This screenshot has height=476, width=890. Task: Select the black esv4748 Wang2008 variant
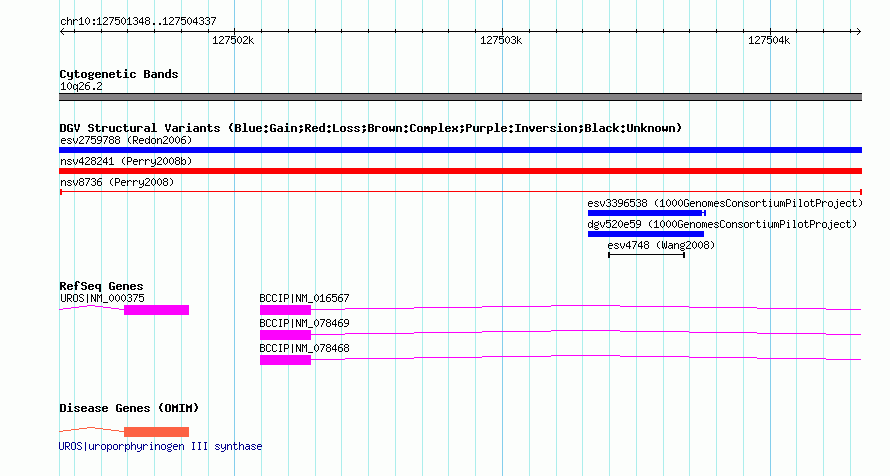point(646,255)
